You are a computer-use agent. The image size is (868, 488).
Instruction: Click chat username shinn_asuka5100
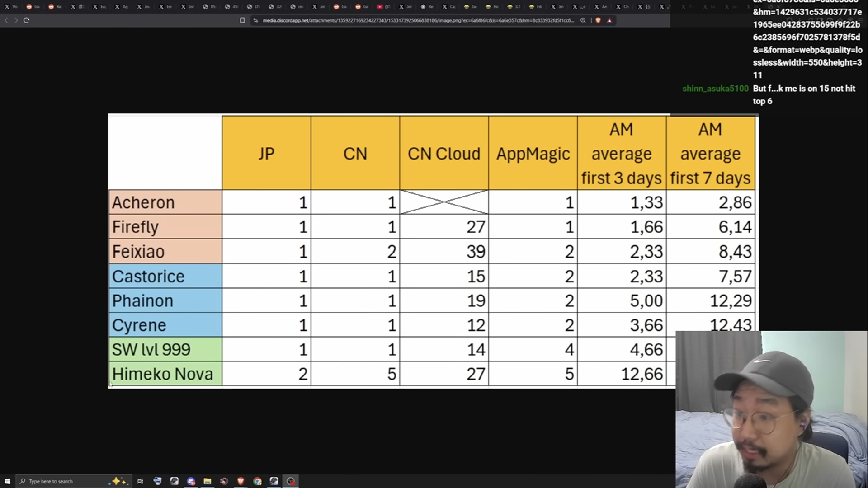point(715,89)
